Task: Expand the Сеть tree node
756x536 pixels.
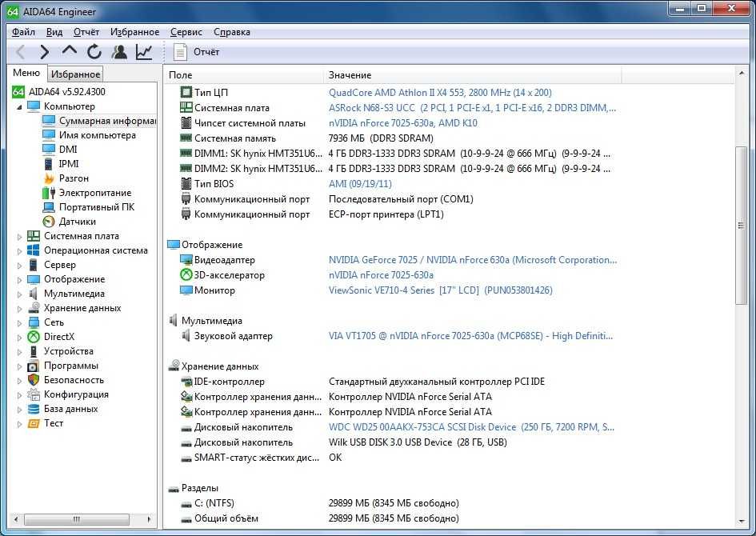Action: click(x=19, y=323)
